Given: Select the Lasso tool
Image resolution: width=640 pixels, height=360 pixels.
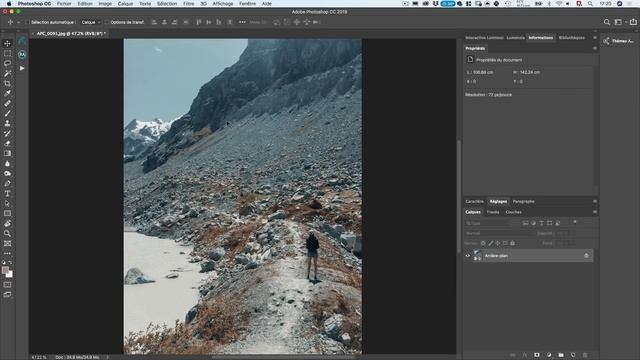Looking at the screenshot, I should click(x=7, y=63).
